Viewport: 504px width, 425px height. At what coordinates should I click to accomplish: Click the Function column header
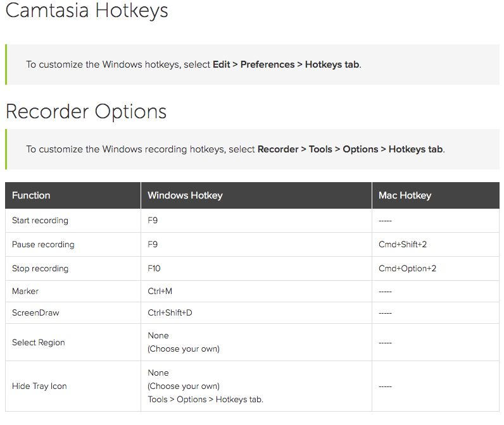pos(31,195)
